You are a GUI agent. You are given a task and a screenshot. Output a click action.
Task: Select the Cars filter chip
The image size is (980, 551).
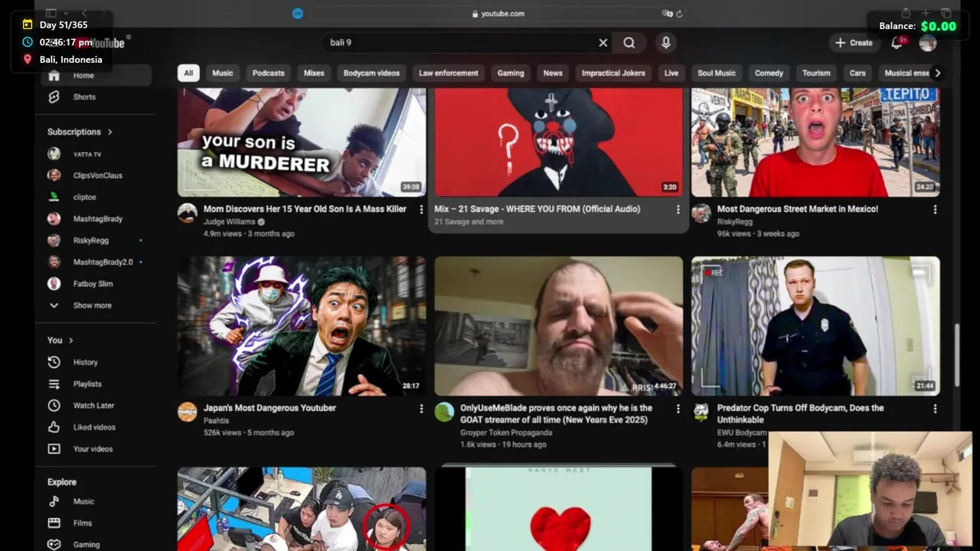pyautogui.click(x=857, y=73)
